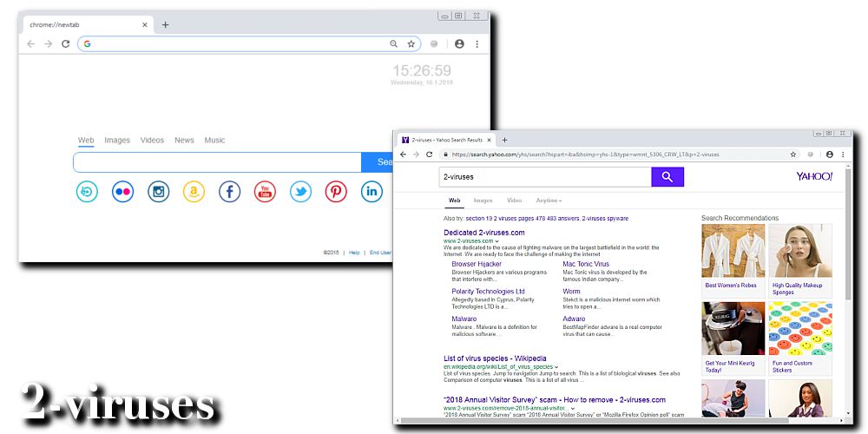Click the Yahoo! logo
Screen dimensions: 868x434
coord(814,176)
